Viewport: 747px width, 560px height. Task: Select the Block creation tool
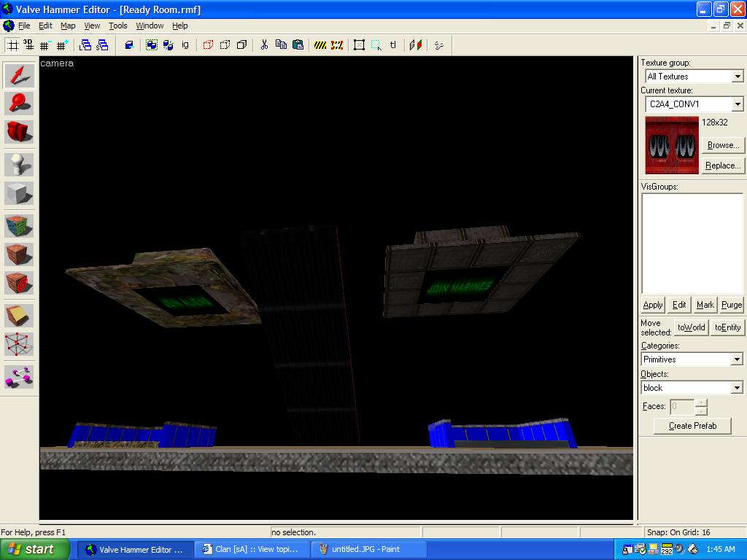tap(19, 192)
